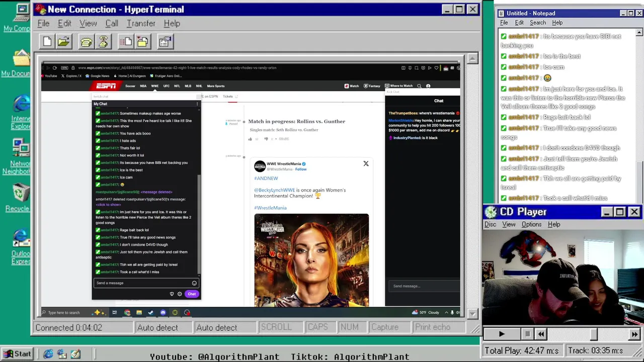Image resolution: width=644 pixels, height=362 pixels.
Task: Click the Discord icon in the inner taskbar
Action: click(x=163, y=313)
